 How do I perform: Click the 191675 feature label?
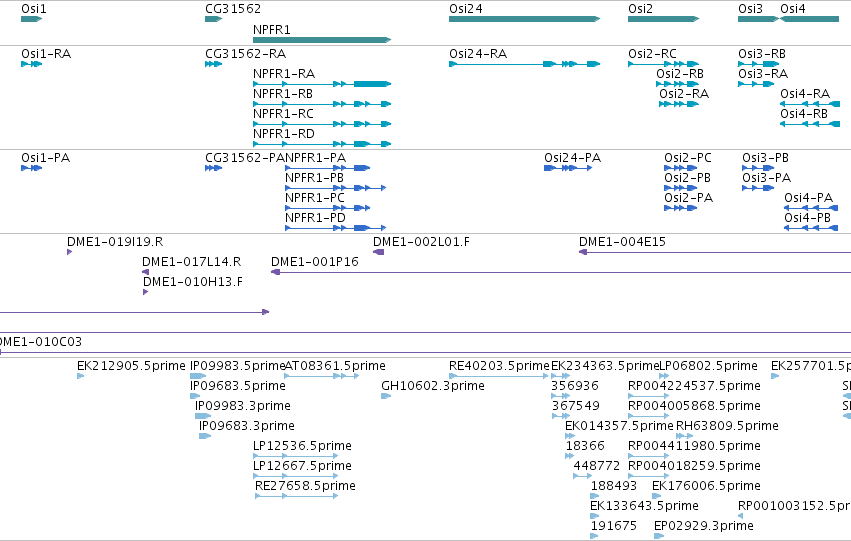point(614,527)
